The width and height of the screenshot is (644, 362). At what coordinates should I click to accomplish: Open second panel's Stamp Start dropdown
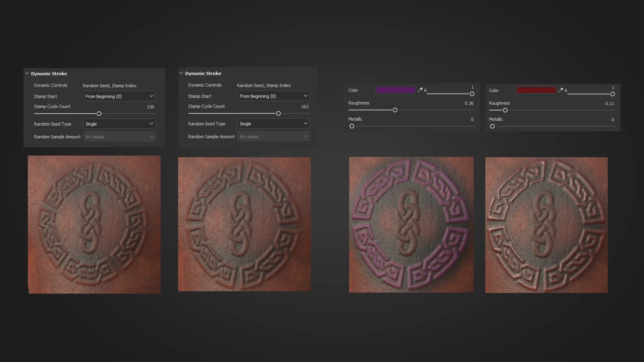[273, 96]
